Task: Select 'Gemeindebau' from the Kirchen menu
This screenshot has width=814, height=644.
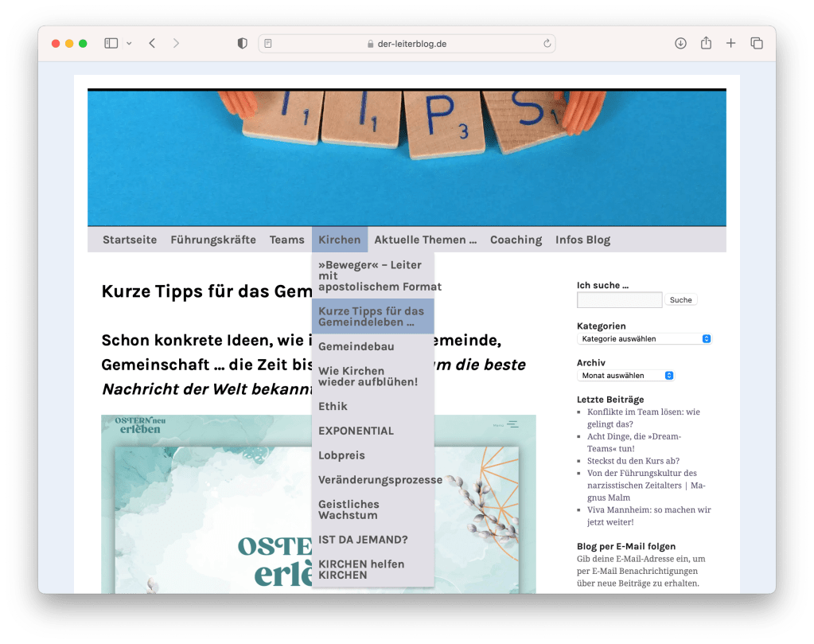Action: (356, 347)
